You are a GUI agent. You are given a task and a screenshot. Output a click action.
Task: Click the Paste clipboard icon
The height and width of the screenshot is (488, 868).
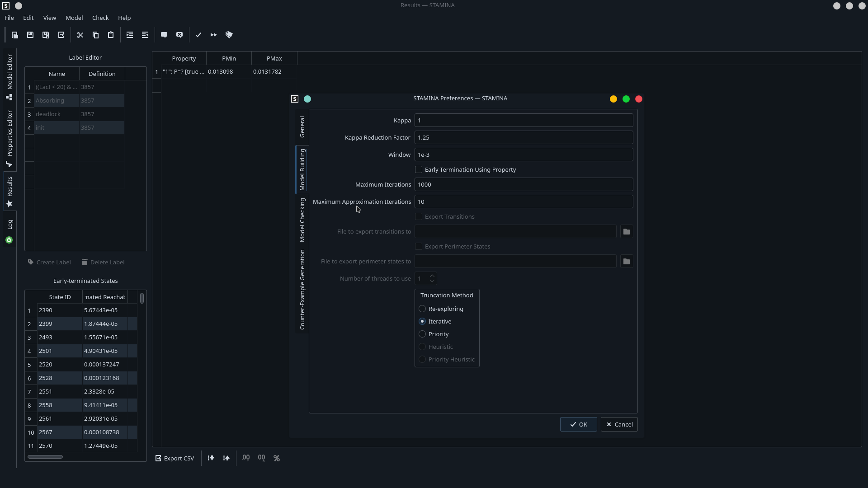111,35
